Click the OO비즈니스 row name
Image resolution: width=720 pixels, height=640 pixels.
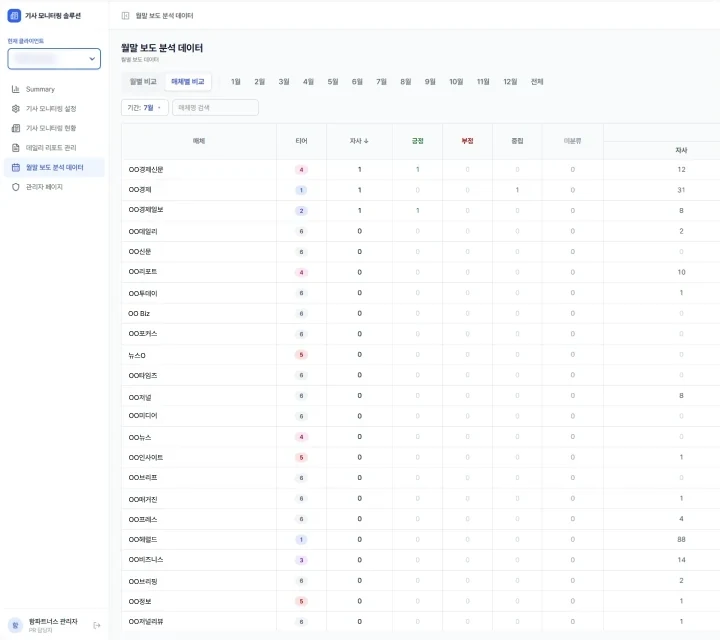146,560
